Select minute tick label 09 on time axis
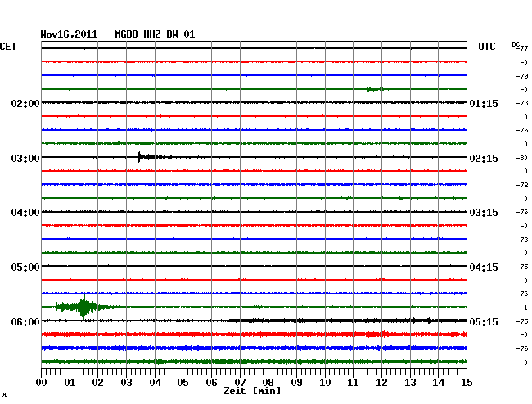Viewport: 532px width, 404px height. click(x=296, y=382)
